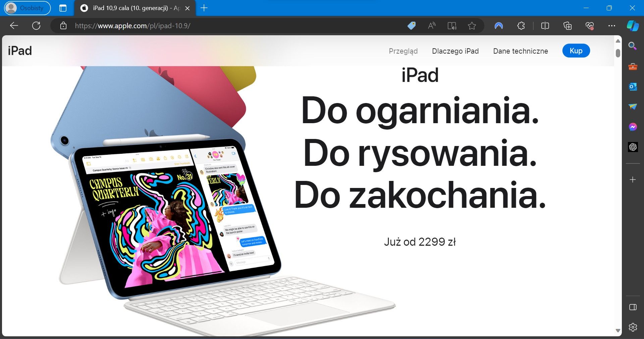Click the Do zakochania. headline
The height and width of the screenshot is (339, 644).
click(420, 195)
